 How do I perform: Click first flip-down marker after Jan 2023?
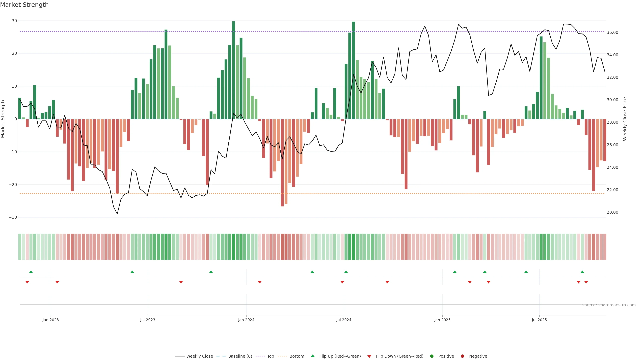(x=57, y=282)
